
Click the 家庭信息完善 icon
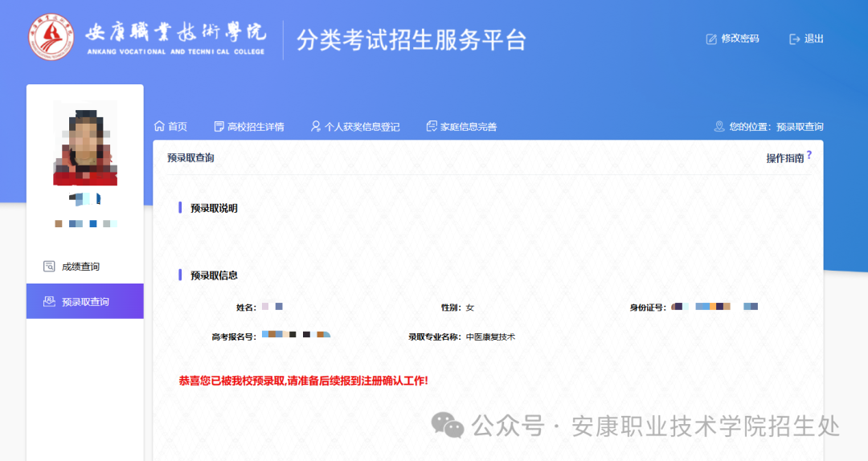tap(432, 126)
